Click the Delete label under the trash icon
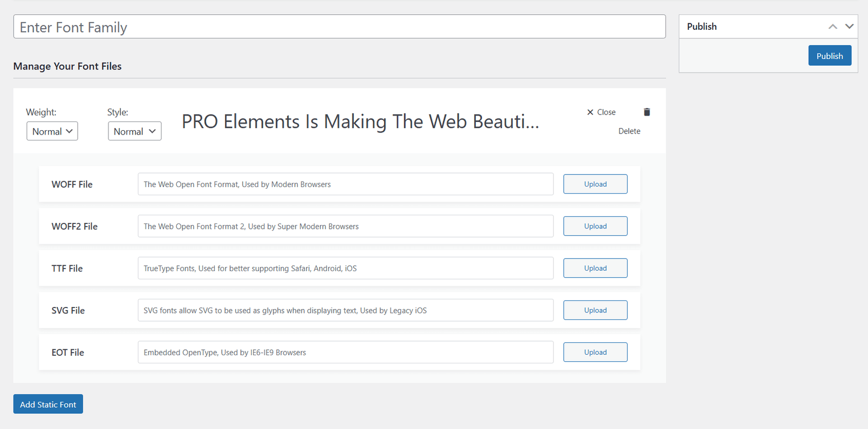This screenshot has width=868, height=429. coord(629,131)
